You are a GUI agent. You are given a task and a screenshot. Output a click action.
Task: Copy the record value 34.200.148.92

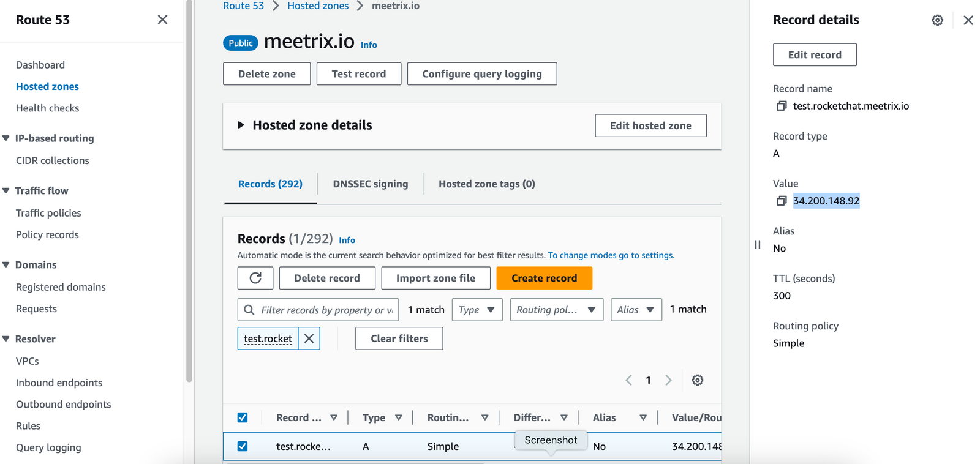781,201
